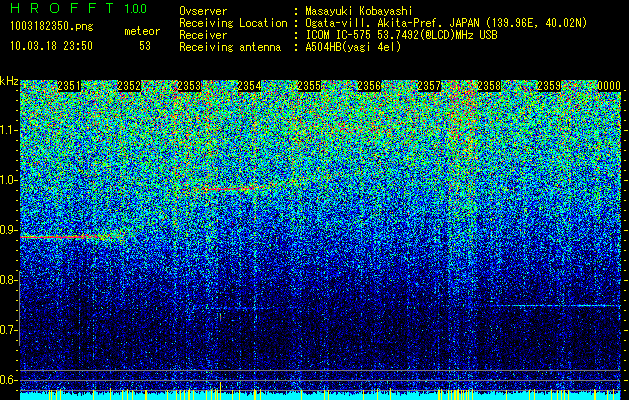Click the Ogata-vill. Akita-Pref. JAPAN location text

click(x=446, y=23)
